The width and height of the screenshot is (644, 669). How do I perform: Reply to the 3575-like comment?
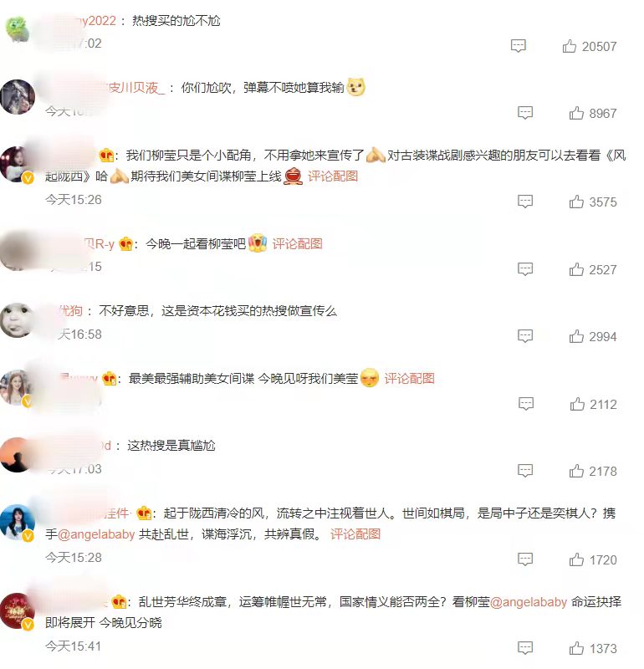(525, 202)
